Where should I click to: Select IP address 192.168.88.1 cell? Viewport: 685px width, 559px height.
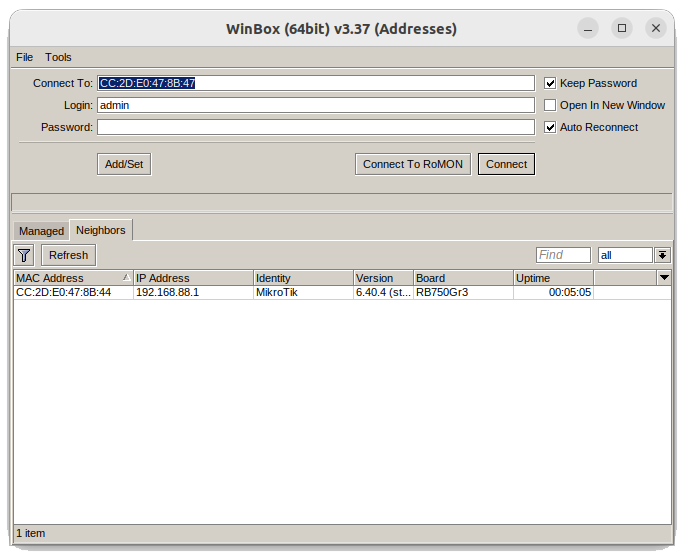pyautogui.click(x=193, y=293)
